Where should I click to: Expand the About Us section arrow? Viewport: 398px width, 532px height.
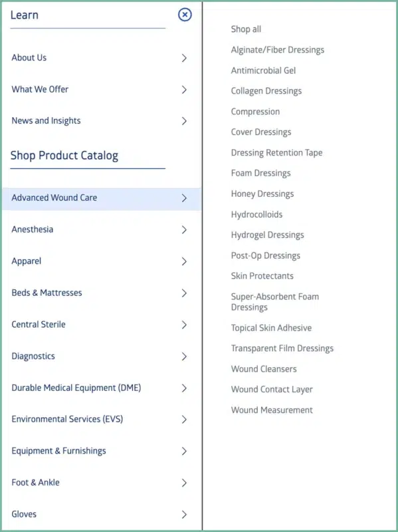pos(183,58)
